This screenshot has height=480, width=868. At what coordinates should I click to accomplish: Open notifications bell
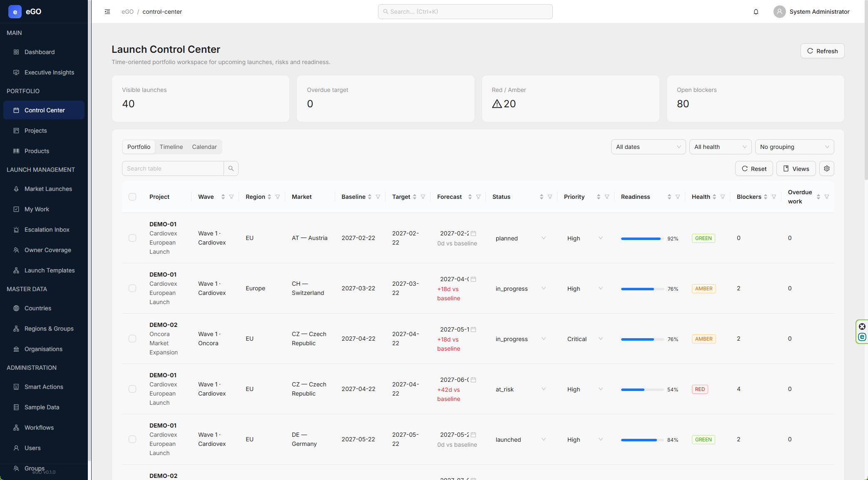coord(756,12)
